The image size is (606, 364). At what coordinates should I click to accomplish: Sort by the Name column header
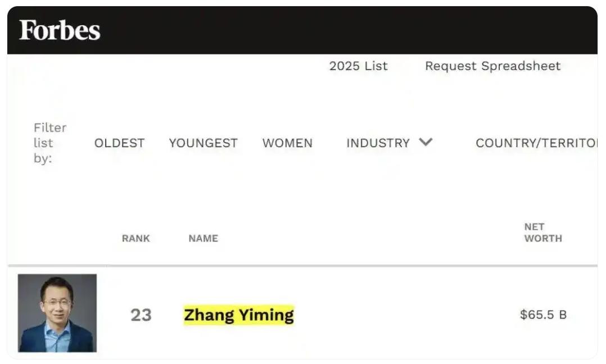pos(203,238)
